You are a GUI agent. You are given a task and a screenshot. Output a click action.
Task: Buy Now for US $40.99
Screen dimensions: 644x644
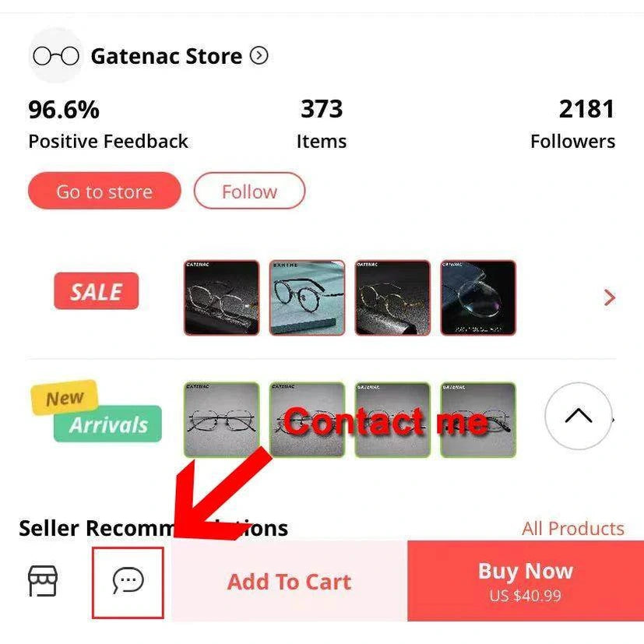[526, 581]
